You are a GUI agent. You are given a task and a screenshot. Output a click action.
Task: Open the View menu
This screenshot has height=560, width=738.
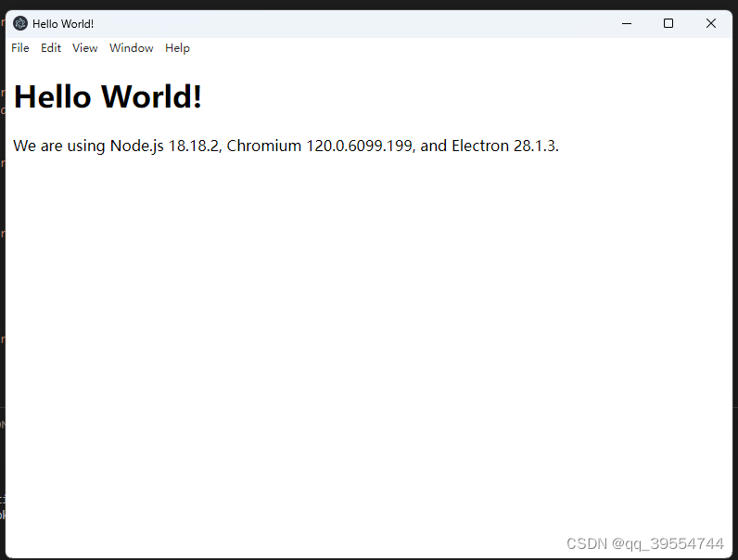84,48
